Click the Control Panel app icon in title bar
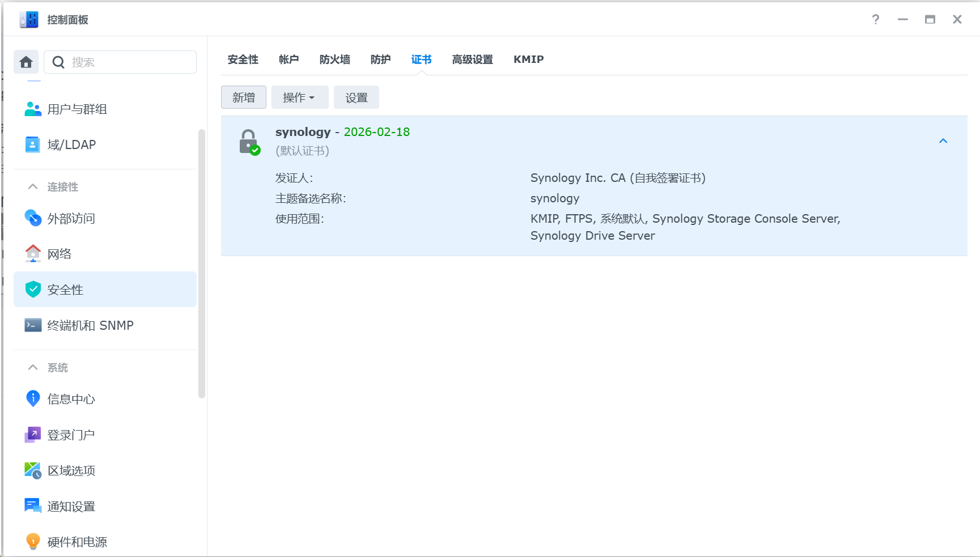The width and height of the screenshot is (980, 557). [29, 20]
